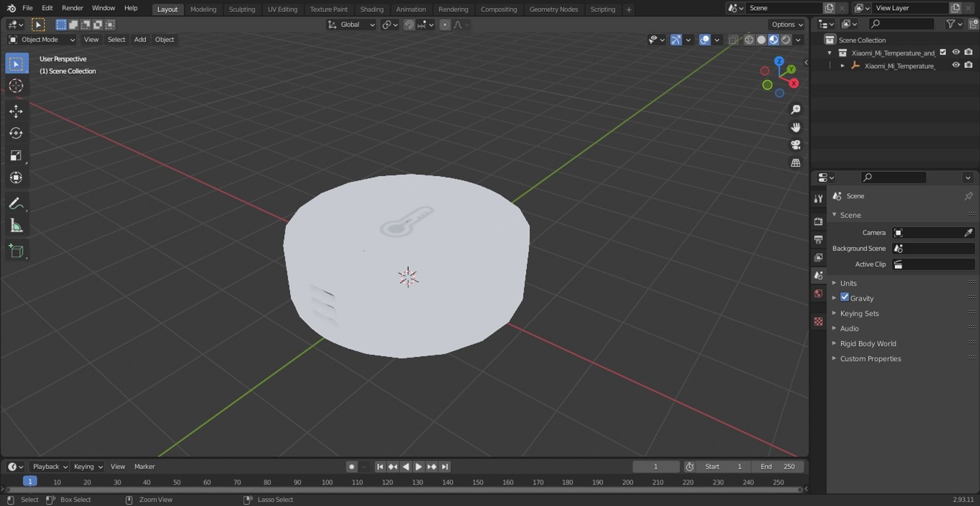Click the Blender logo icon
Viewport: 980px width, 506px height.
tap(11, 8)
